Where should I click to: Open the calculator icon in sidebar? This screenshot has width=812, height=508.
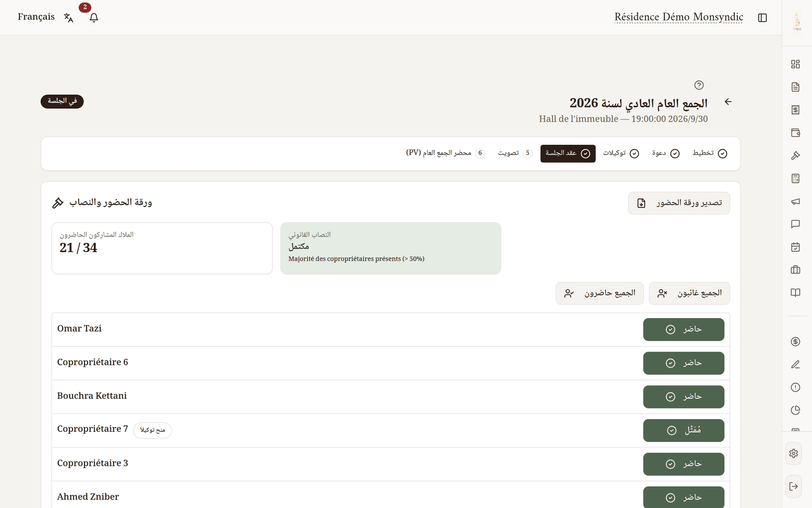pos(795,178)
